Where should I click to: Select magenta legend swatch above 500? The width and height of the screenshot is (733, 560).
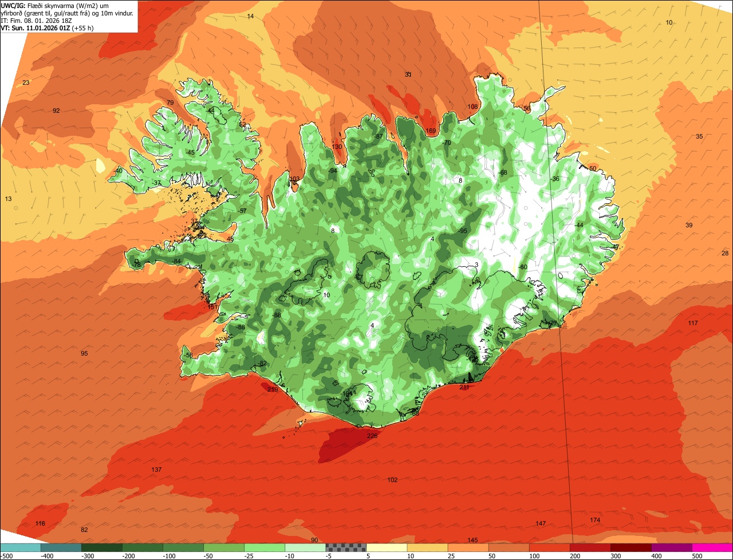click(712, 547)
